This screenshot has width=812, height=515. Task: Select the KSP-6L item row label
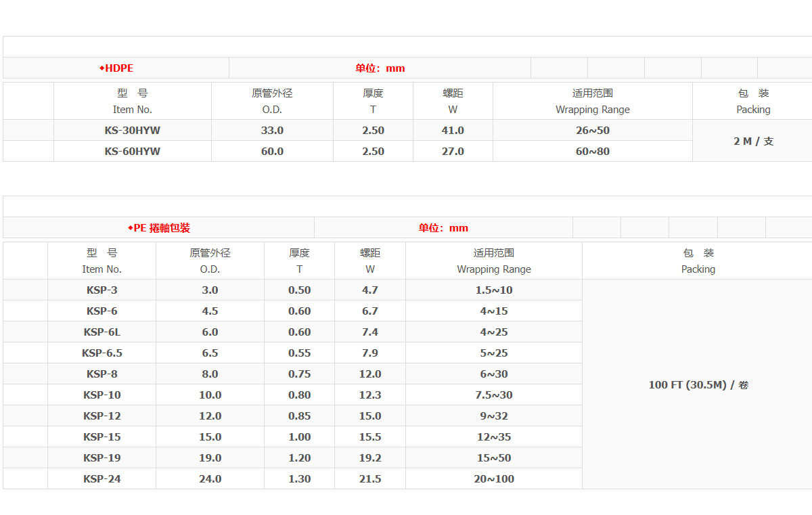pos(102,332)
